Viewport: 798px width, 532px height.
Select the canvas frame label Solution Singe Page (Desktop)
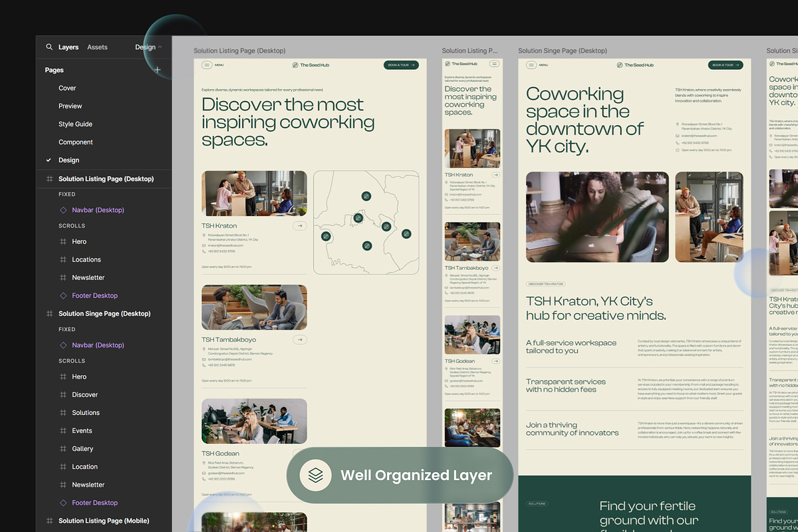tap(563, 51)
